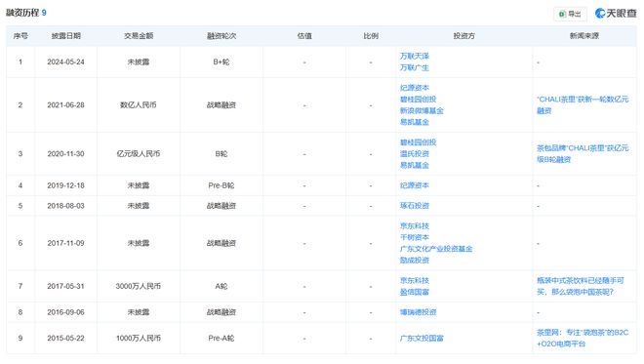This screenshot has height=364, width=644.
Task: Click amount cell 数亿人民币
Action: click(x=139, y=104)
